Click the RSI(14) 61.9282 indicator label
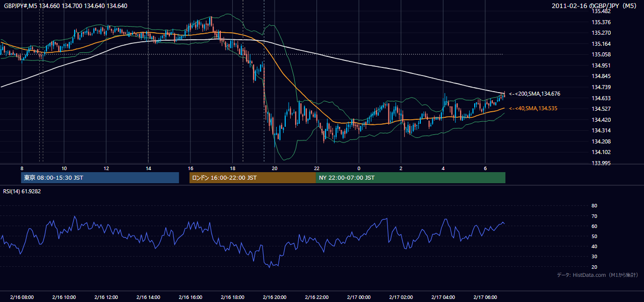 pos(22,191)
